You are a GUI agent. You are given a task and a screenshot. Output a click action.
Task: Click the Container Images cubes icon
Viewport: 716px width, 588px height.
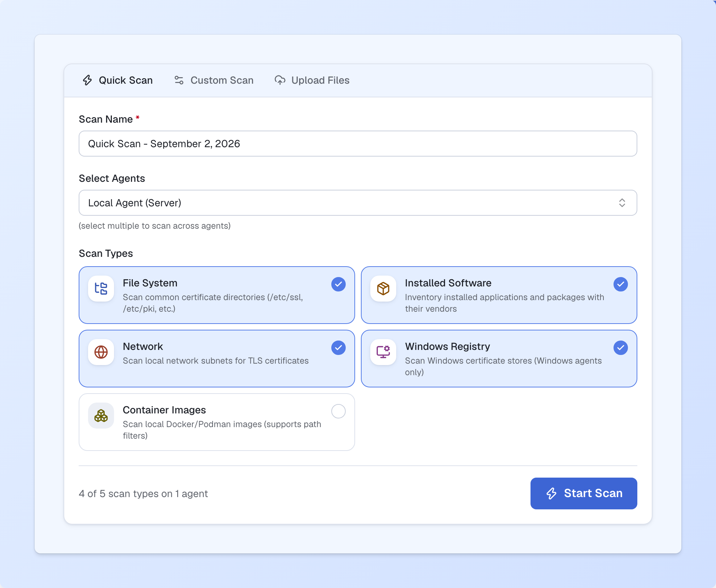pyautogui.click(x=101, y=416)
